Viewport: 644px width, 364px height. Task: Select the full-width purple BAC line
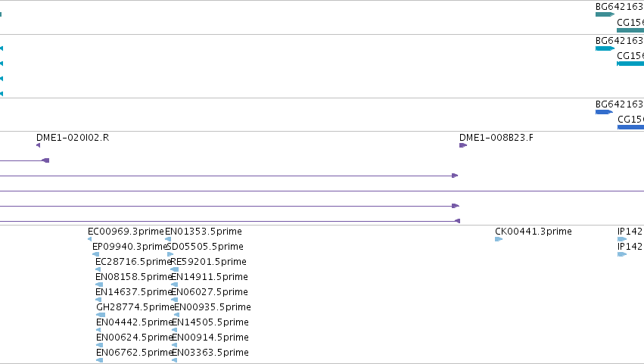(322, 191)
